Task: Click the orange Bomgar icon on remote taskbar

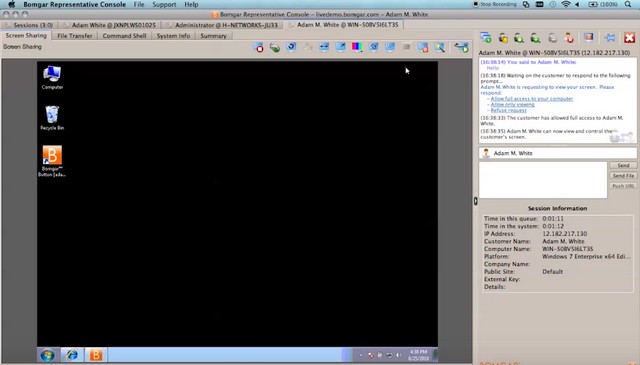Action: coord(96,355)
